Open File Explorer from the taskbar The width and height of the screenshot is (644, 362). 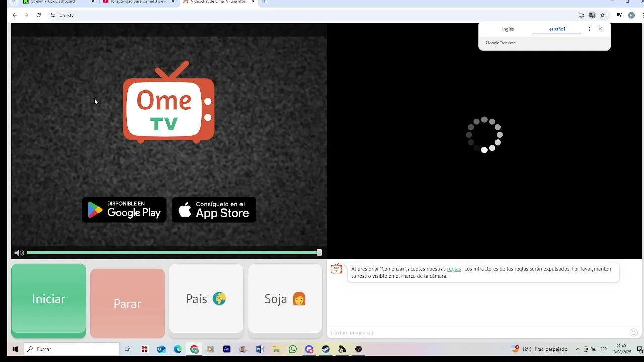click(276, 349)
